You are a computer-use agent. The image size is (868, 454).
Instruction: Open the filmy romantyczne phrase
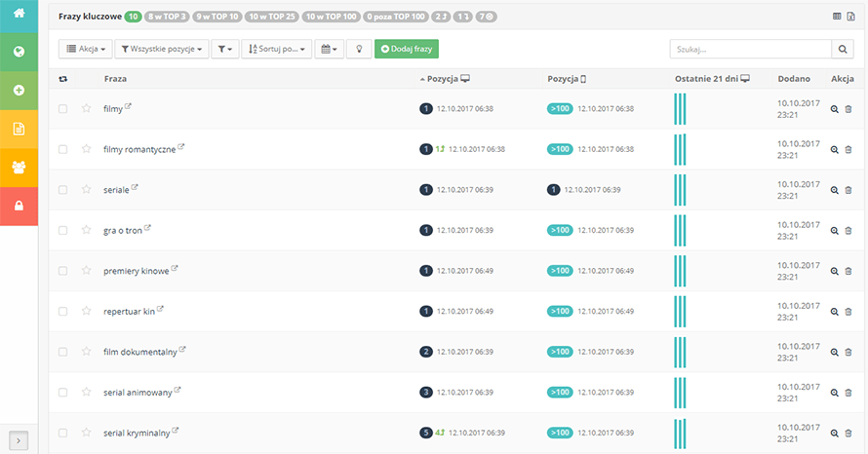pos(139,150)
